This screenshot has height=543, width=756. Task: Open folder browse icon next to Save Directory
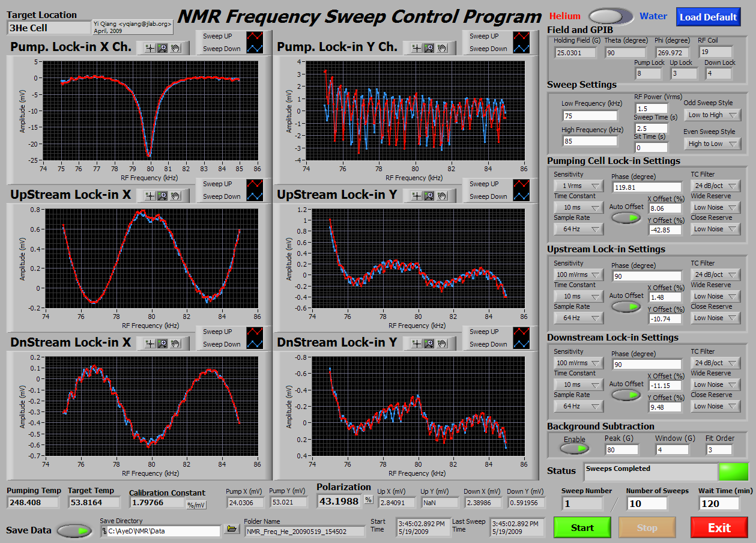[x=231, y=529]
